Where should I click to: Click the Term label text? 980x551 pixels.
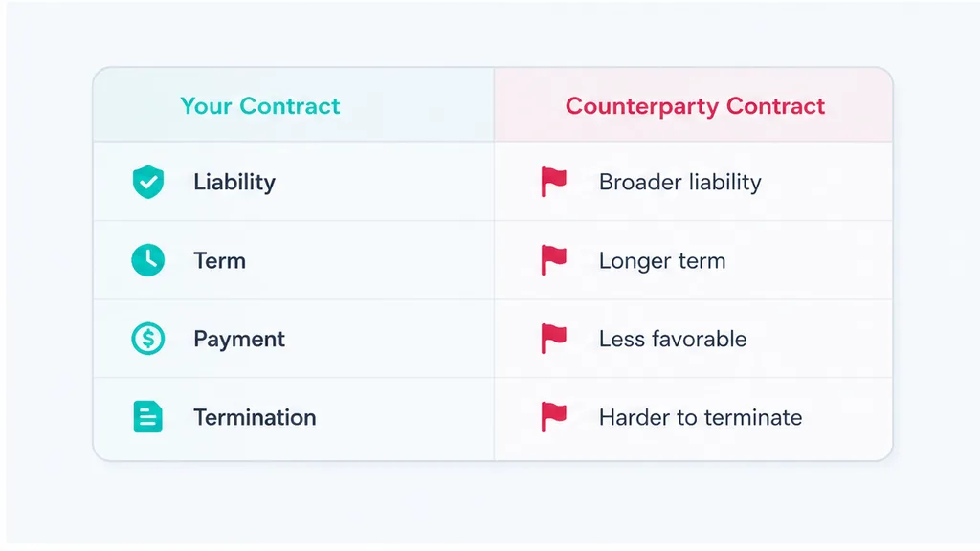click(x=219, y=260)
